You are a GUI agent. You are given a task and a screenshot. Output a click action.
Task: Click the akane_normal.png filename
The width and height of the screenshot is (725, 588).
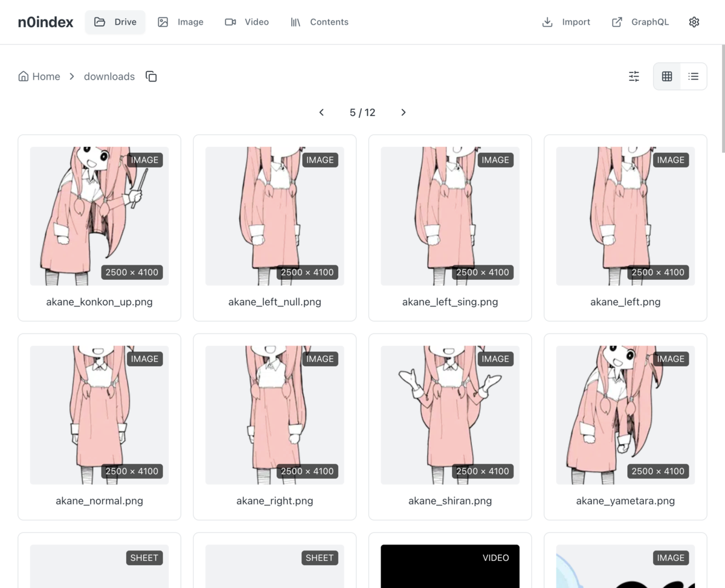tap(100, 500)
